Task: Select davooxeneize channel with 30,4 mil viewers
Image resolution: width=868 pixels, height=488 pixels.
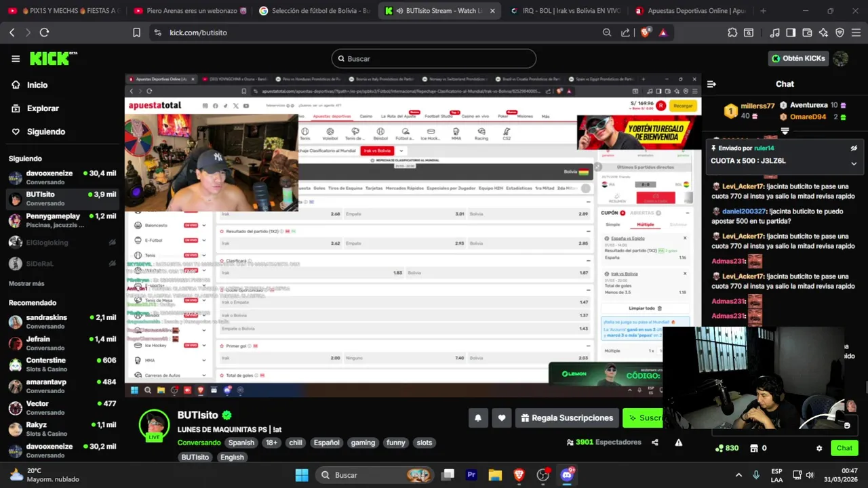Action: 61,178
